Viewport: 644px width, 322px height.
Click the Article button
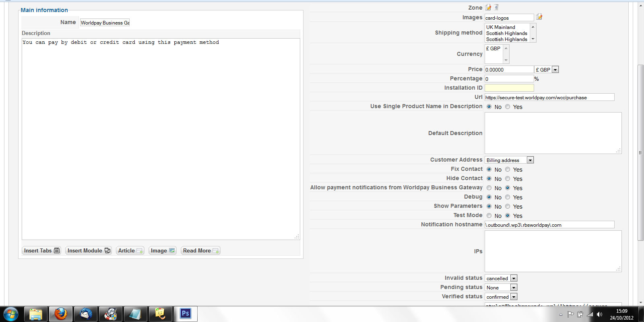point(130,250)
